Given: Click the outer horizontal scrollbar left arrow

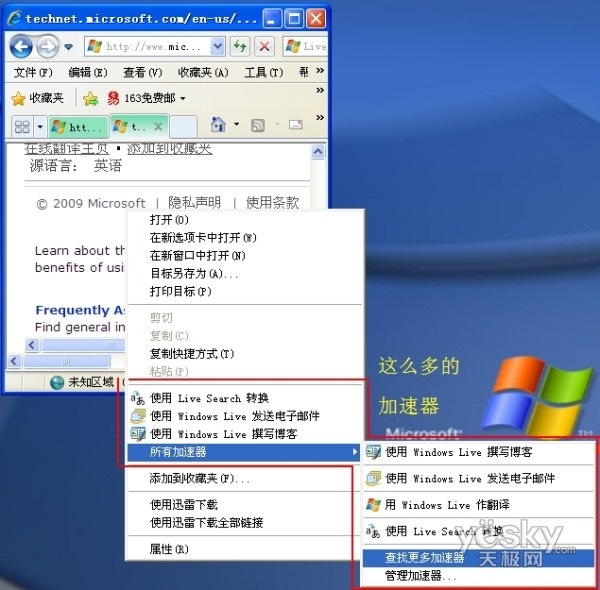Looking at the screenshot, I should tap(14, 361).
